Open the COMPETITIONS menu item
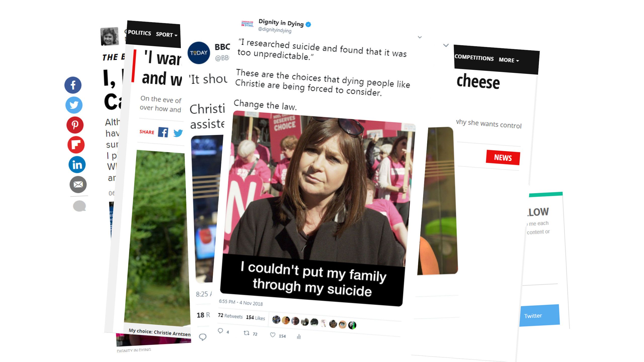This screenshot has height=362, width=644. click(x=474, y=58)
